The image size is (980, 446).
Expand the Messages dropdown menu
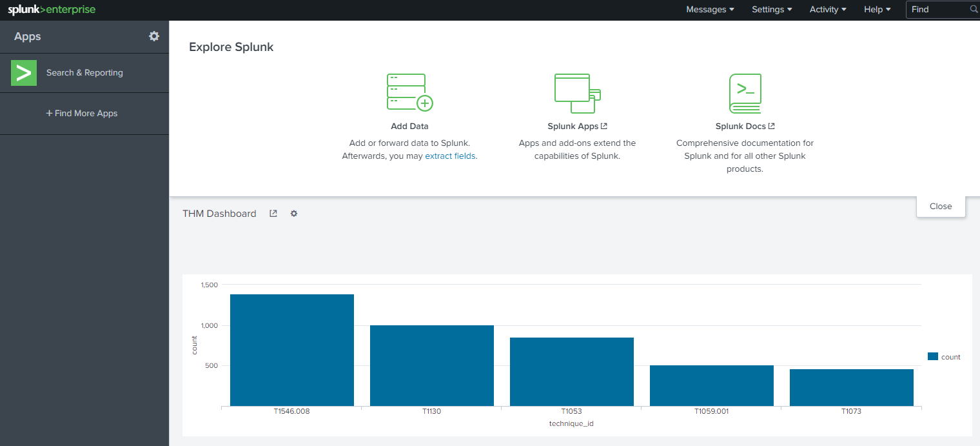tap(710, 10)
